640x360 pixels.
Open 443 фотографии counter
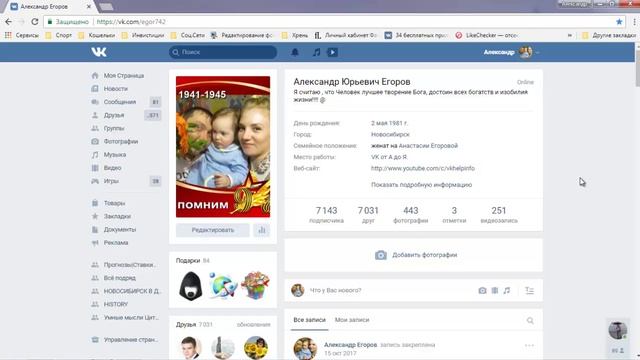point(411,215)
